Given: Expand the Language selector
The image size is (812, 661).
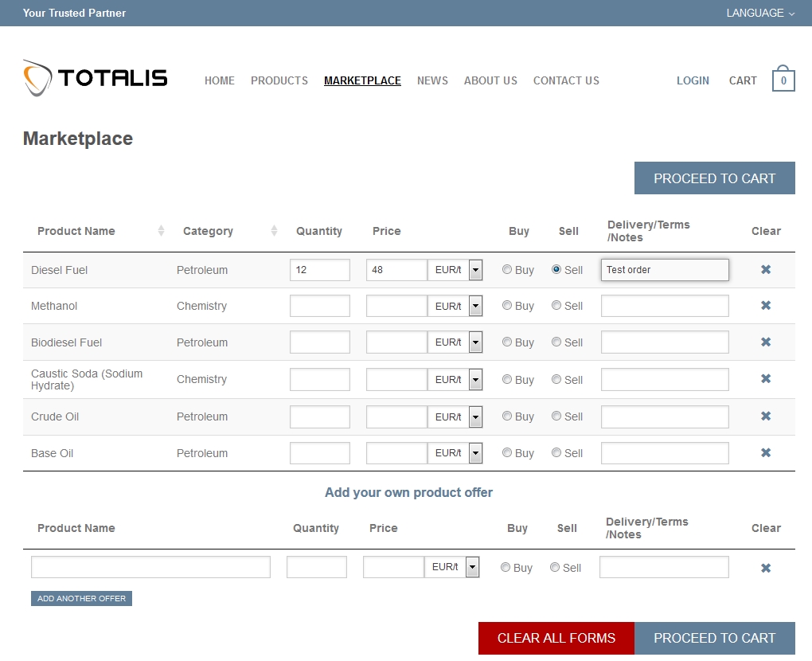Looking at the screenshot, I should (x=760, y=13).
